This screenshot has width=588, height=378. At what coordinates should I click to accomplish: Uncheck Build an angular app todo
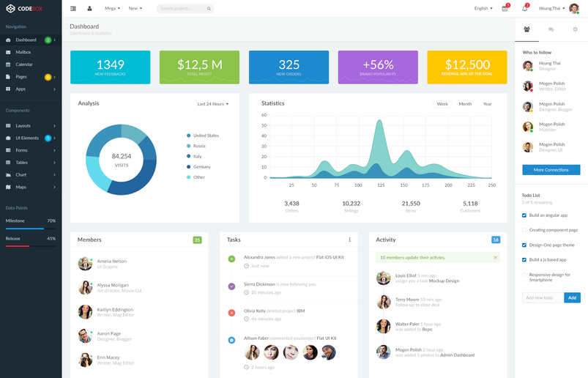point(524,215)
